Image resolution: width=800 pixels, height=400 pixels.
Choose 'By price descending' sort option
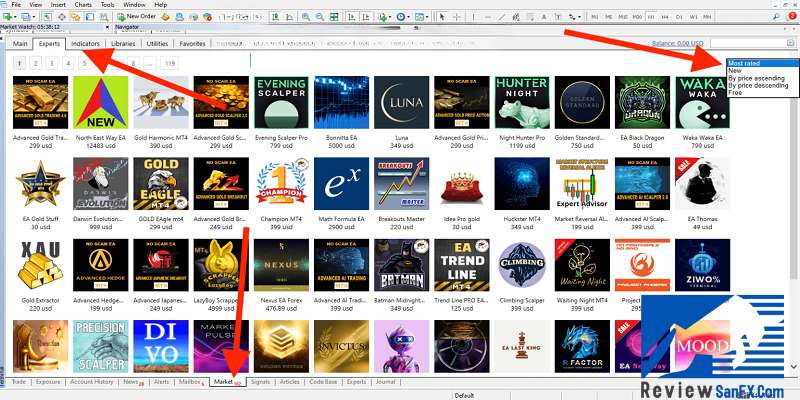762,86
